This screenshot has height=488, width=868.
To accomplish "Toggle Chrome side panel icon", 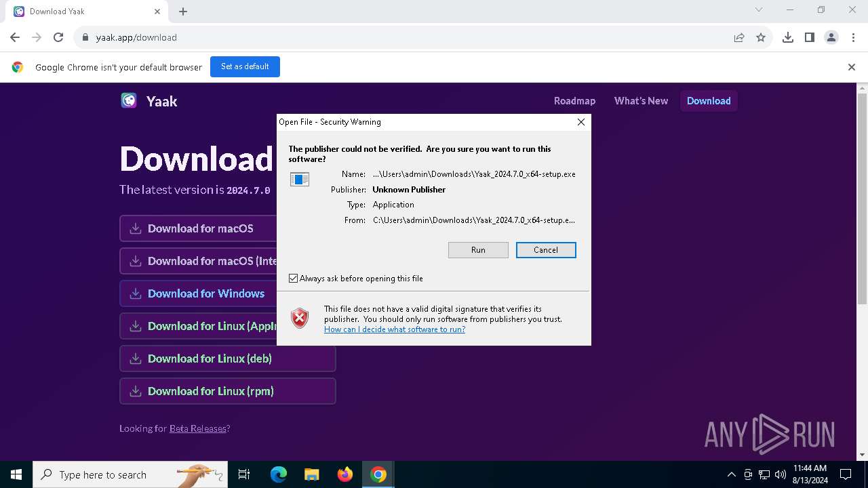I will pyautogui.click(x=810, y=37).
